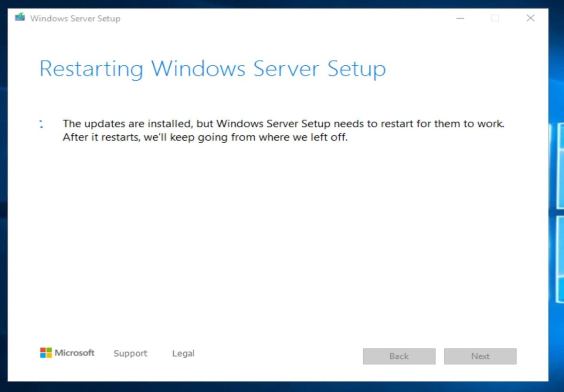
Task: Click the progress indicator dots beside the message
Action: 41,124
